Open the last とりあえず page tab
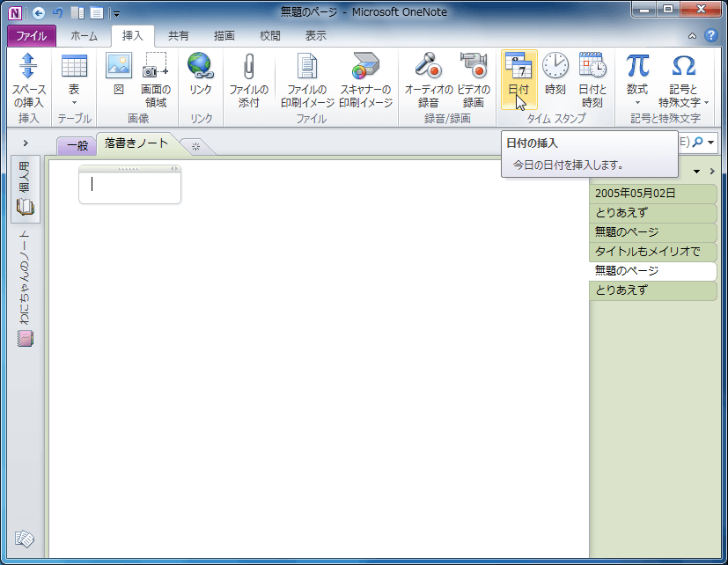This screenshot has width=728, height=565. 653,290
